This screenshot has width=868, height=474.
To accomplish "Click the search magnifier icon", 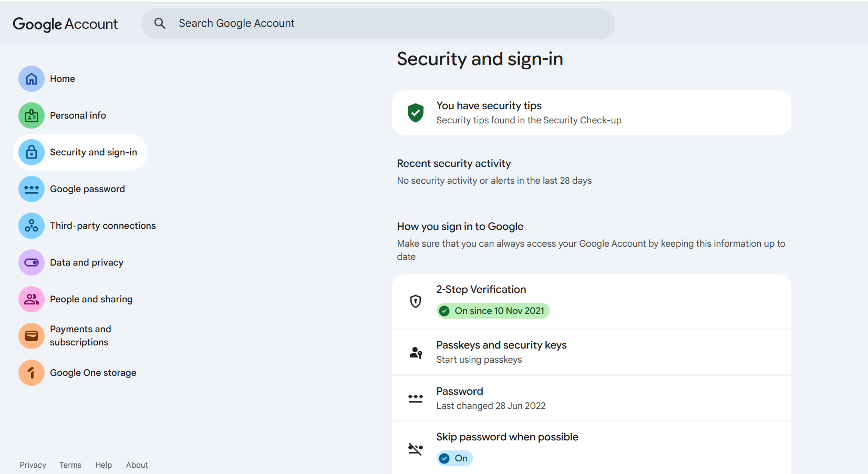I will (160, 23).
